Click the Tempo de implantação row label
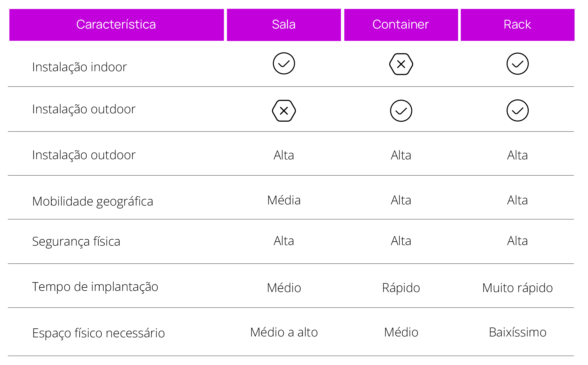Image resolution: width=588 pixels, height=365 pixels. pos(95,287)
